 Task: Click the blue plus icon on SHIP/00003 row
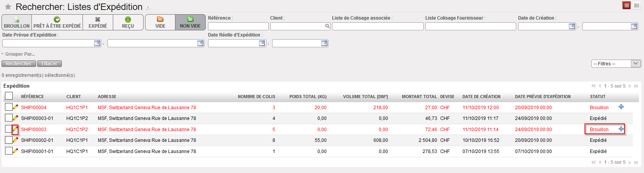(621, 129)
